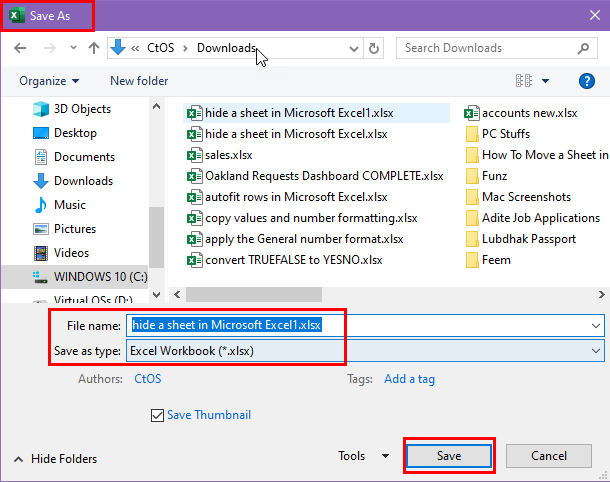The image size is (610, 482).
Task: Open Help via the question mark icon
Action: point(587,81)
